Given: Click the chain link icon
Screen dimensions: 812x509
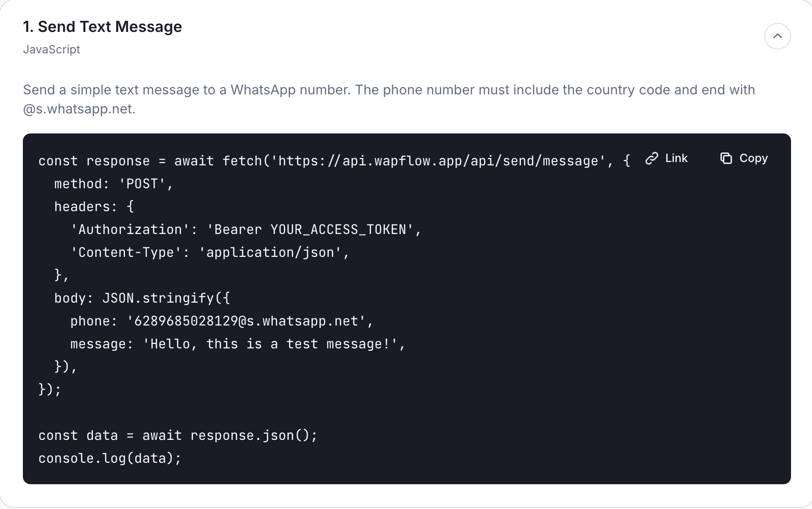Looking at the screenshot, I should pos(651,158).
